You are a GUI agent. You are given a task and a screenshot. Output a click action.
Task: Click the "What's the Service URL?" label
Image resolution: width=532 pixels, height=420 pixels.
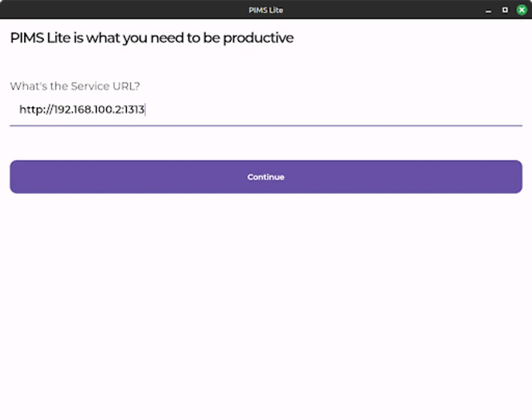[76, 86]
